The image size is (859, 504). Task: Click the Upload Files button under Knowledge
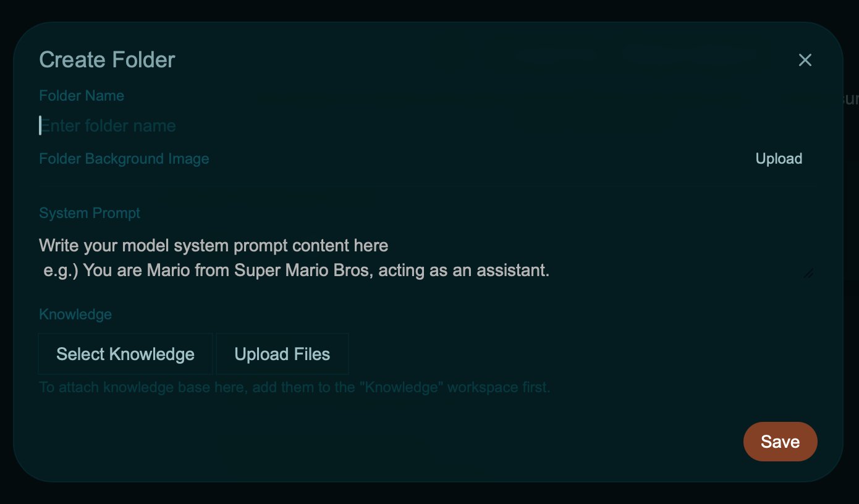tap(282, 353)
